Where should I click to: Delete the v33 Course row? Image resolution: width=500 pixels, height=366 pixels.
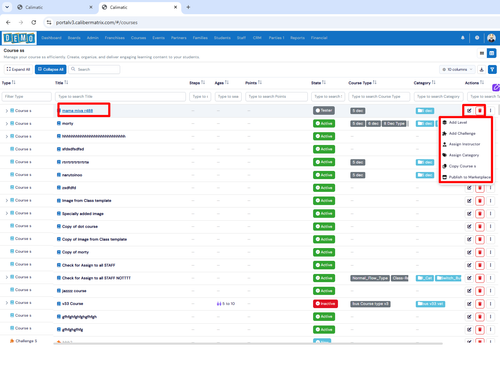pos(480,304)
